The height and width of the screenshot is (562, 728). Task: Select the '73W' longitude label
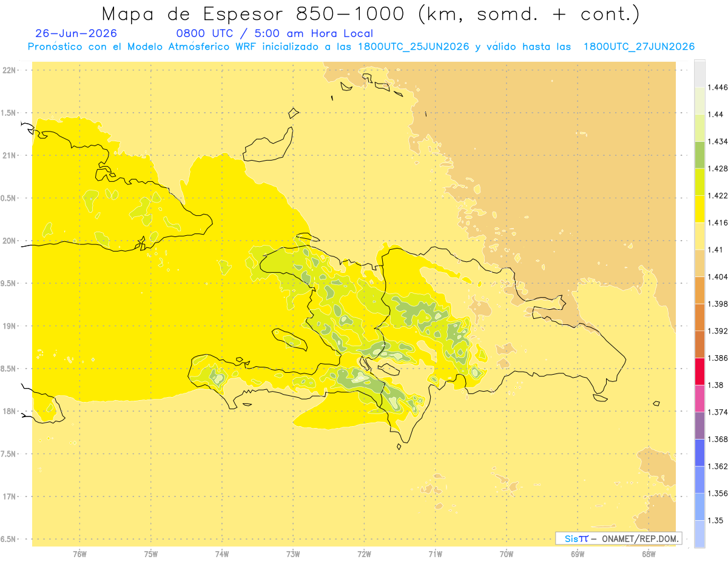click(x=293, y=554)
